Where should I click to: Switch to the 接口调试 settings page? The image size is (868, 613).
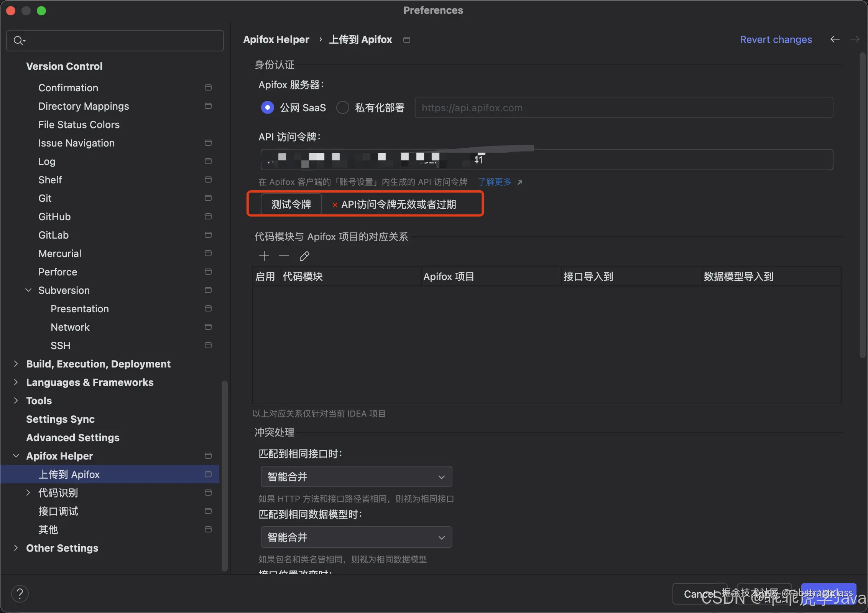click(x=58, y=511)
